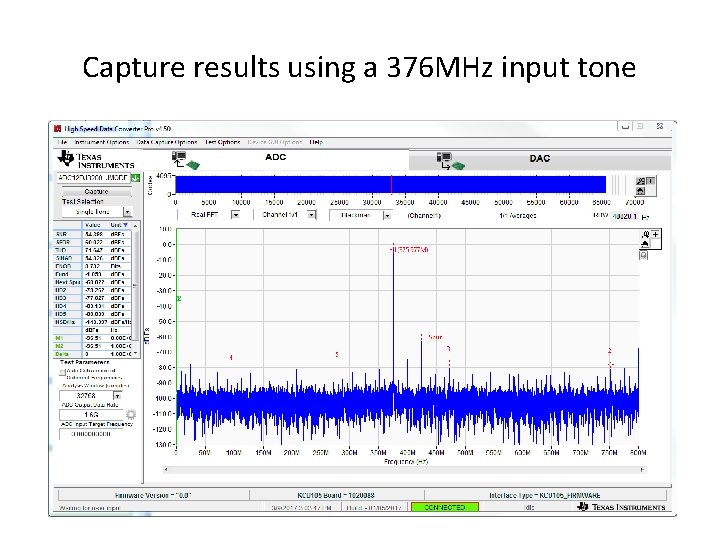Switch to the ADC tab
720x540 pixels.
276,157
